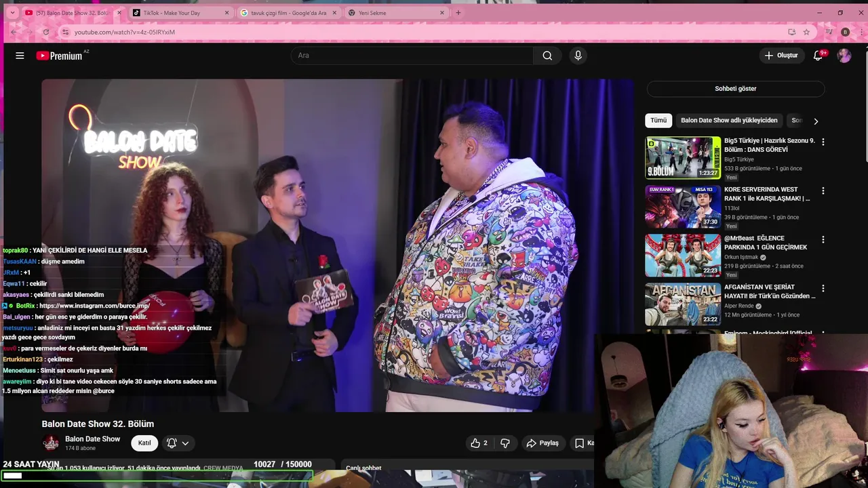This screenshot has height=488, width=868.
Task: Go to YouTube Premium home logo
Action: point(60,56)
